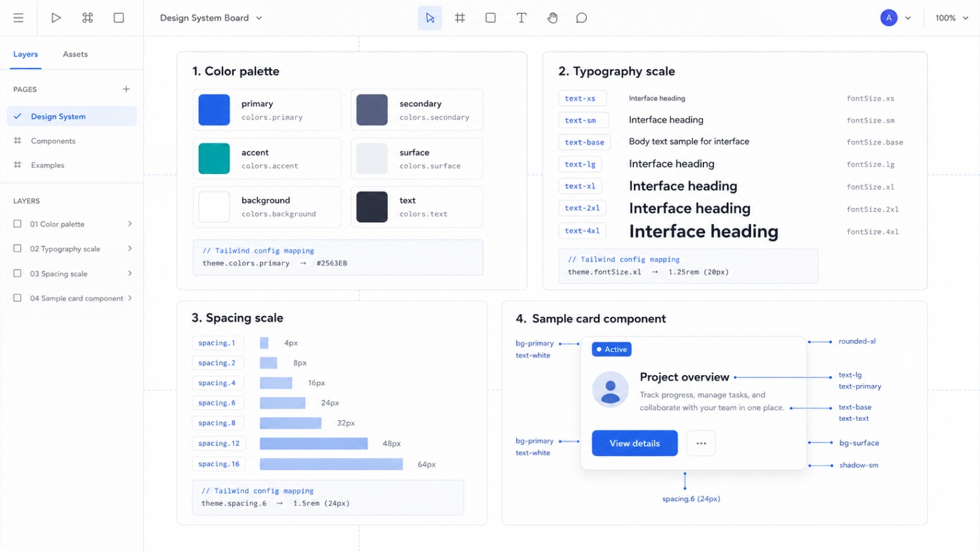Open the Design System Board title dropdown
Image resolution: width=980 pixels, height=551 pixels.
[211, 18]
